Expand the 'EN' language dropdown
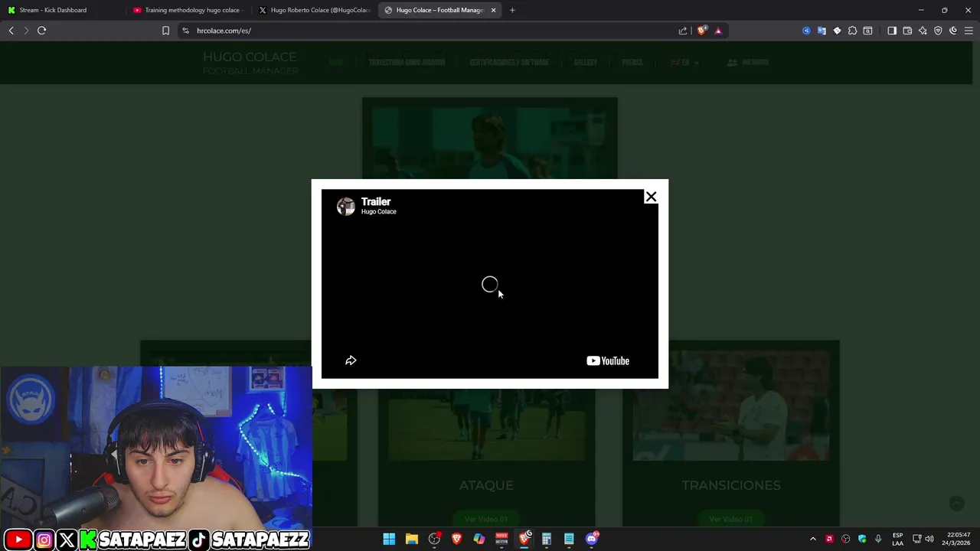980x551 pixels. click(684, 63)
